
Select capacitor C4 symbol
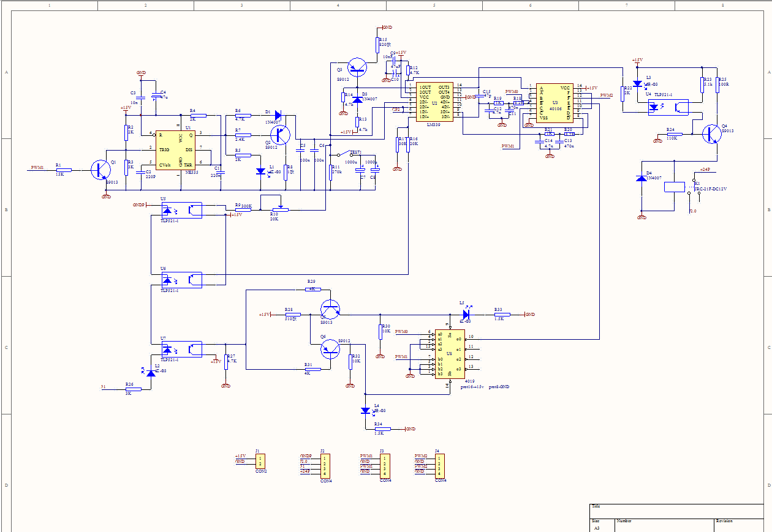pos(155,96)
